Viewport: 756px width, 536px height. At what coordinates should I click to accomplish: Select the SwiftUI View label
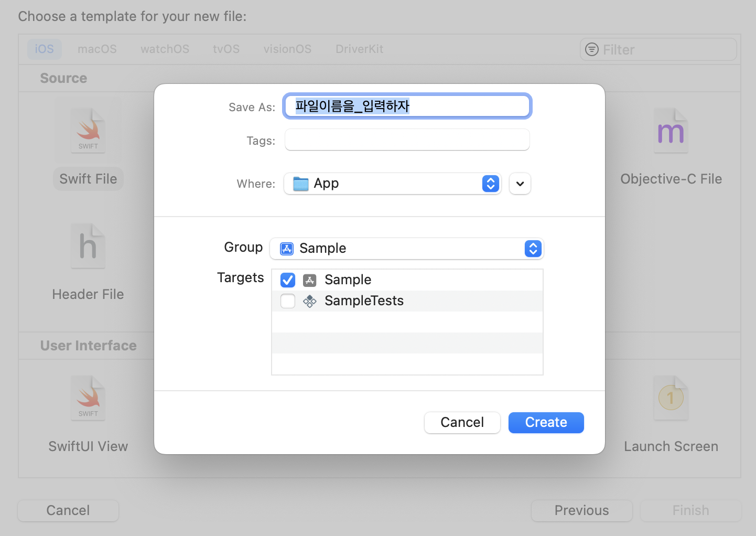(x=88, y=446)
